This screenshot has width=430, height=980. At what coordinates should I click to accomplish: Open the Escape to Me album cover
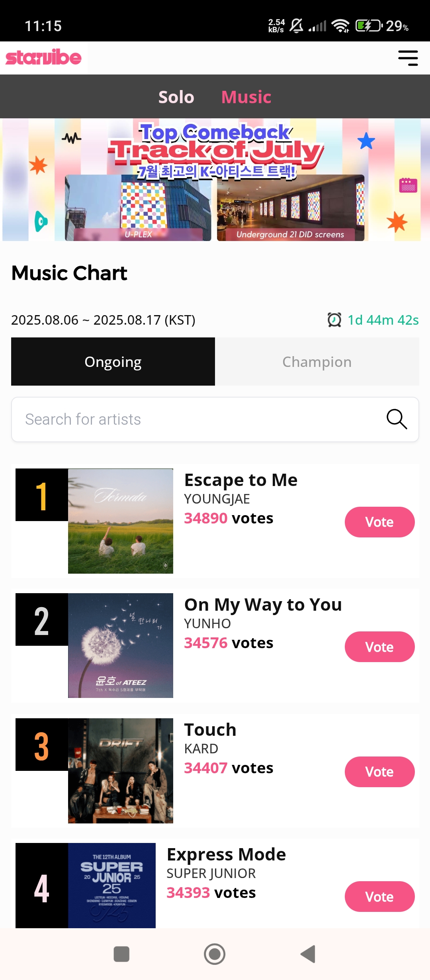[121, 521]
